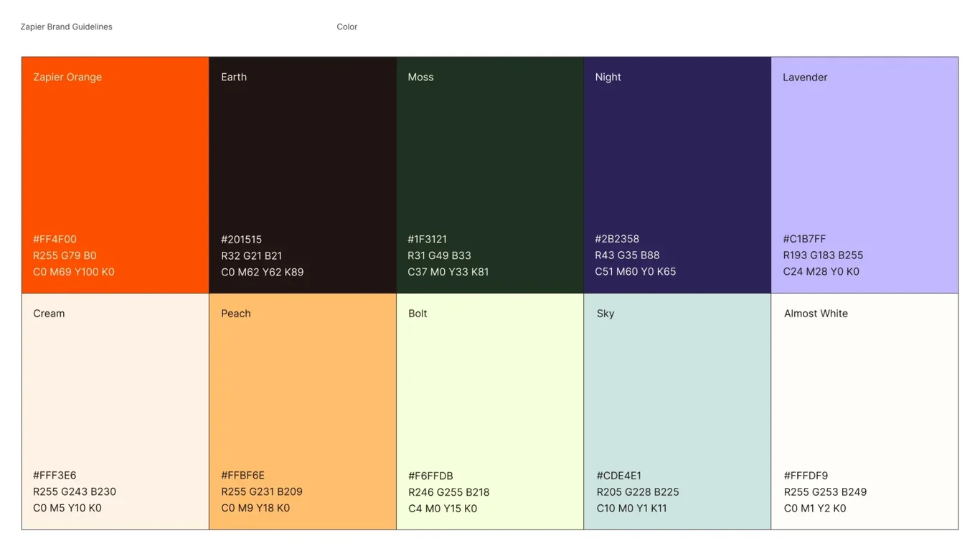Click the R193 G183 B255 value

tap(823, 255)
